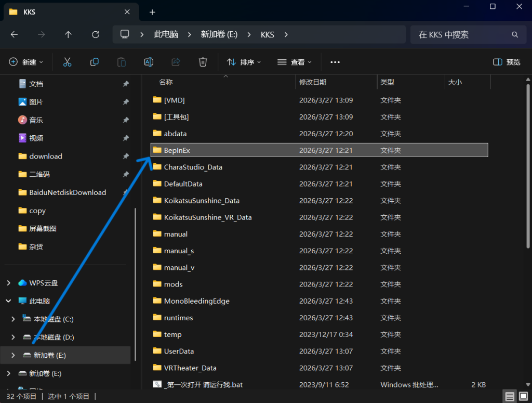Click the Cut scissors icon
The width and height of the screenshot is (532, 403).
click(67, 62)
